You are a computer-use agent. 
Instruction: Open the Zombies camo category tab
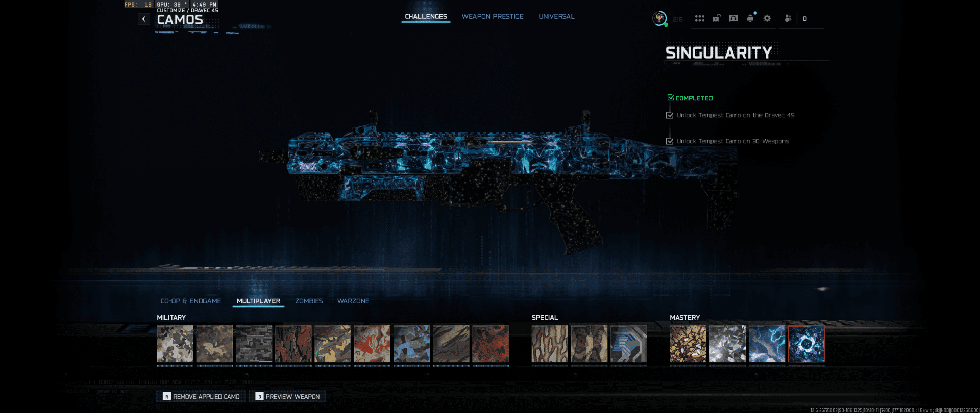(309, 301)
